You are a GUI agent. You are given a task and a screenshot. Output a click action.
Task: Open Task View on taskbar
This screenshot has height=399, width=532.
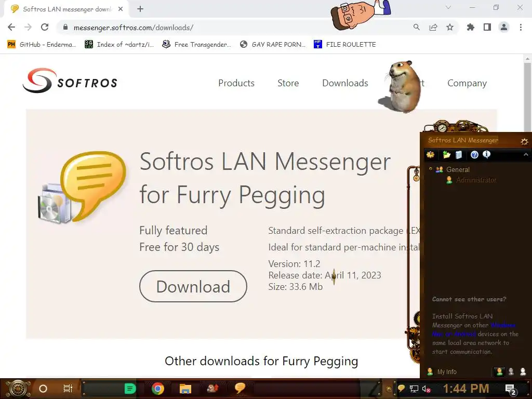(x=68, y=389)
